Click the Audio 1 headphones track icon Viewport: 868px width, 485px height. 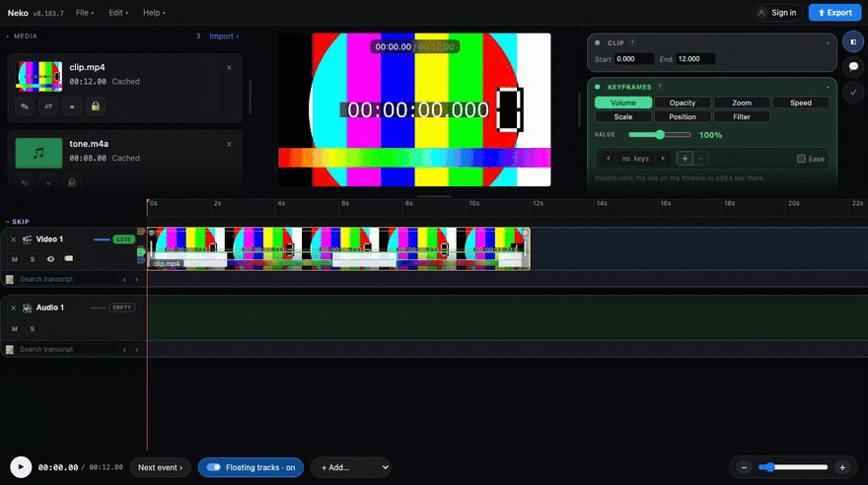click(x=27, y=308)
